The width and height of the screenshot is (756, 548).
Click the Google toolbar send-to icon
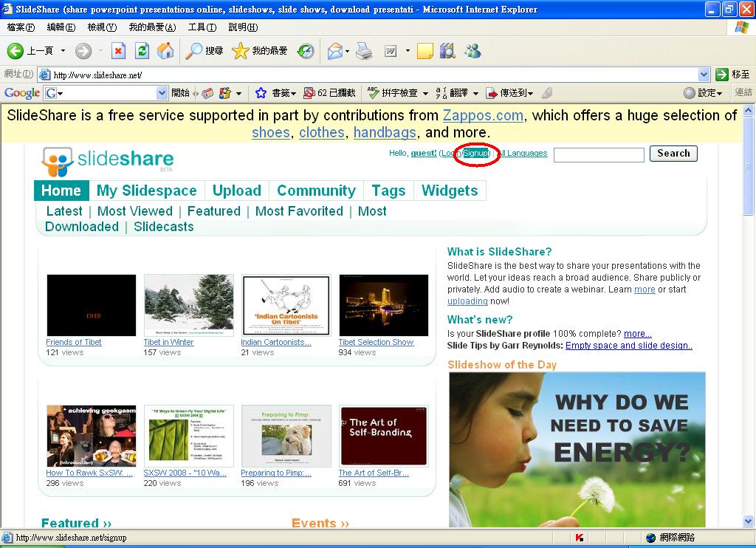tap(491, 92)
